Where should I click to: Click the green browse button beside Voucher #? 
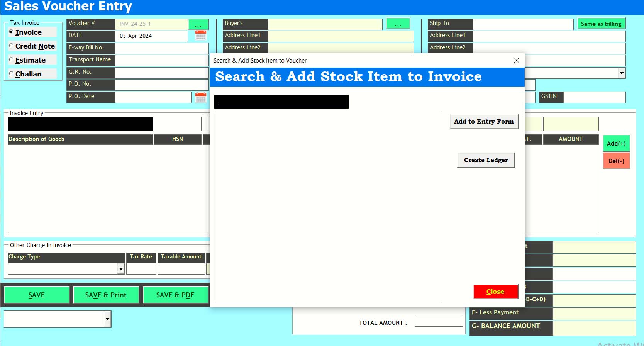click(198, 24)
